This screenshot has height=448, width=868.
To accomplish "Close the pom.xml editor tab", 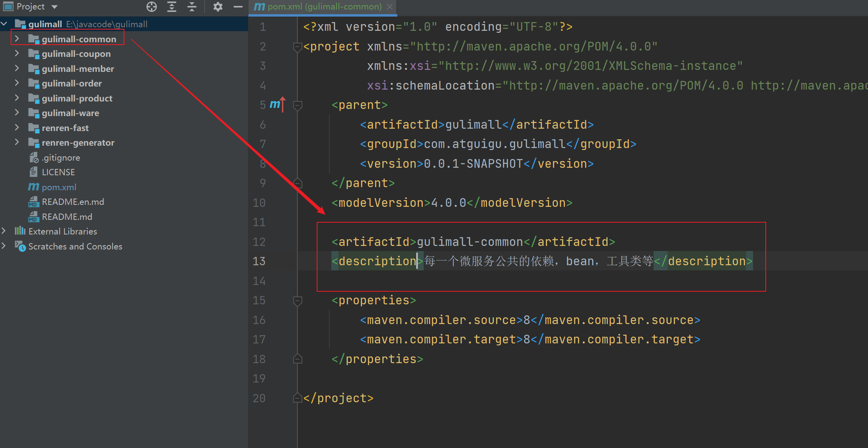I will [390, 7].
